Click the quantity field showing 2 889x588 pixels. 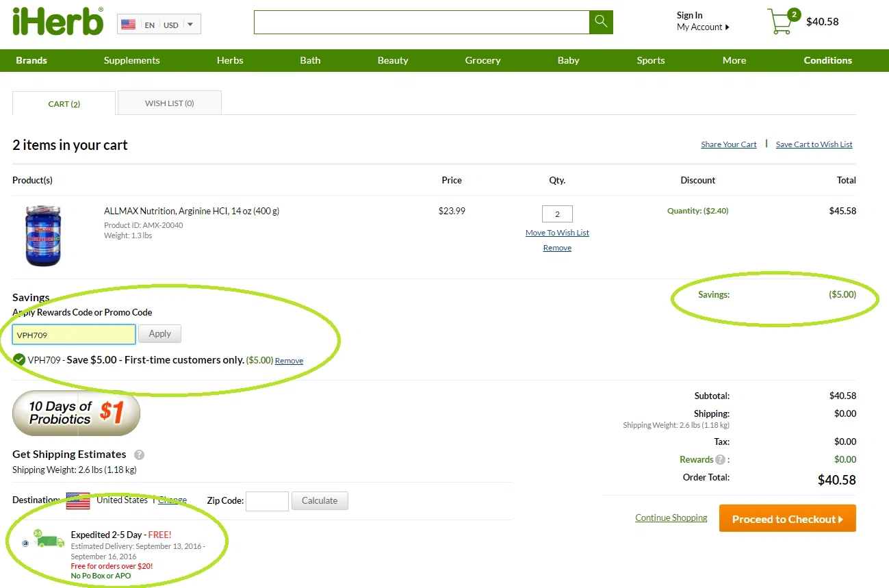coord(557,214)
